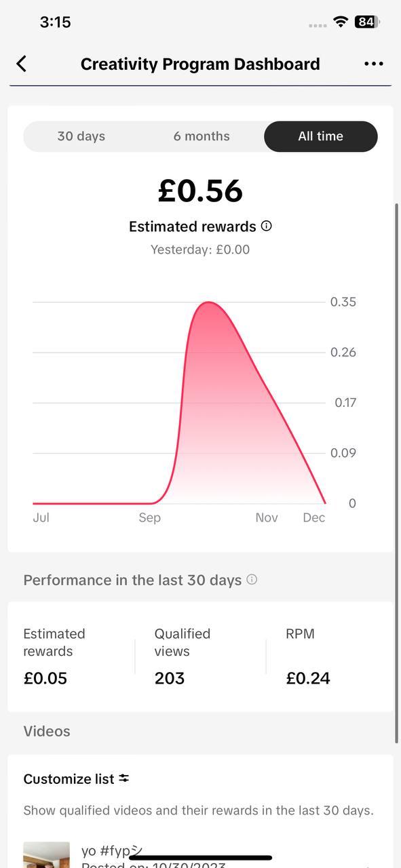Tap the page scrollbar on the right edge
This screenshot has height=868, width=401.
click(x=396, y=473)
